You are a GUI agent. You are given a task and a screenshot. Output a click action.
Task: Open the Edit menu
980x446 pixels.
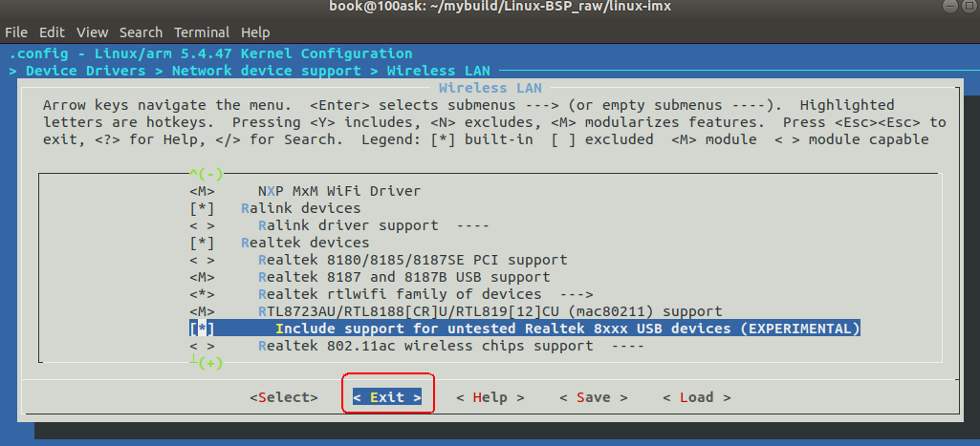(53, 32)
